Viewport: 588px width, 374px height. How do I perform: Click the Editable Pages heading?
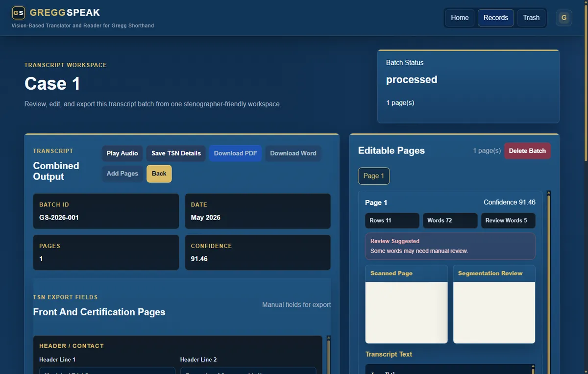pos(392,150)
